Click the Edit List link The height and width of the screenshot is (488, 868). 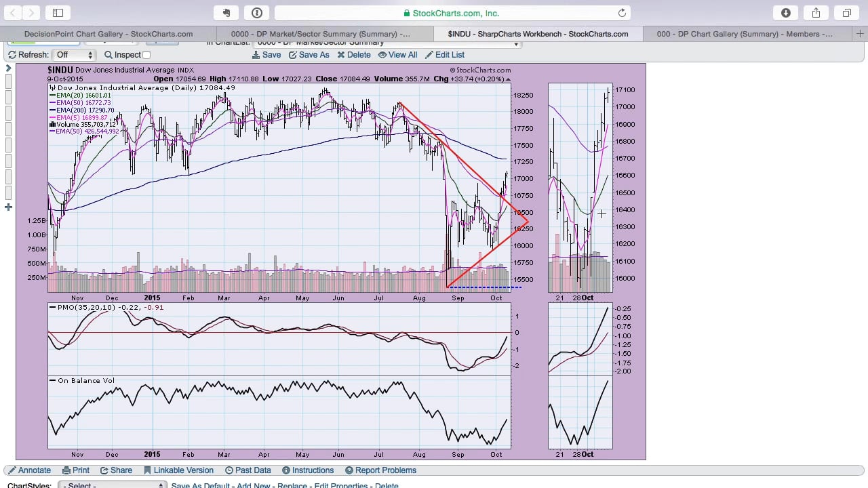(445, 55)
